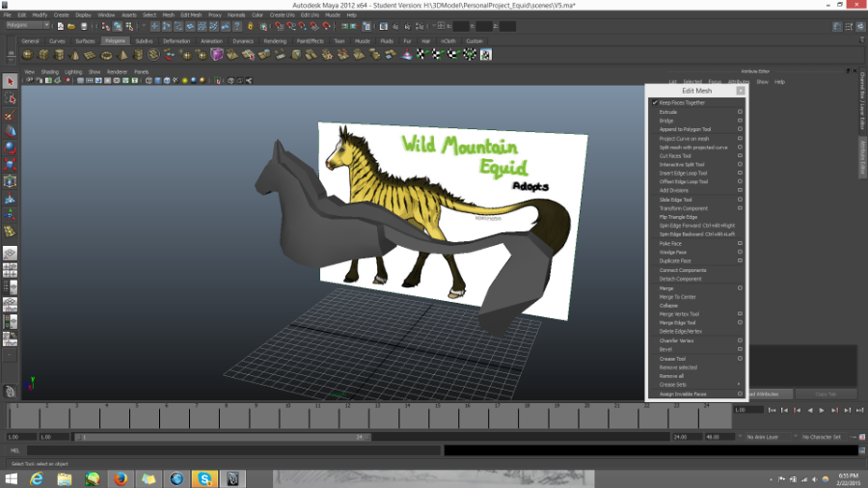Click the MEL command line input
868x488 pixels.
click(234, 451)
